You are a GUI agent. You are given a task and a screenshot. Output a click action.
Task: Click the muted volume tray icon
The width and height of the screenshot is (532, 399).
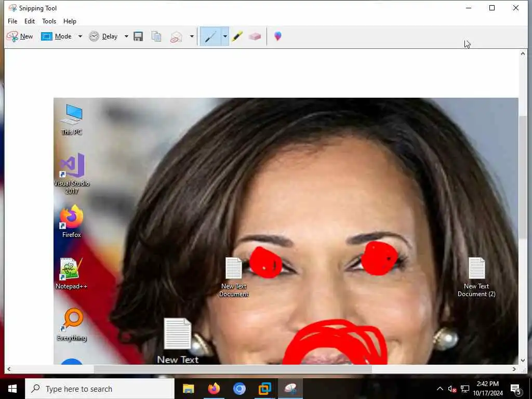452,389
